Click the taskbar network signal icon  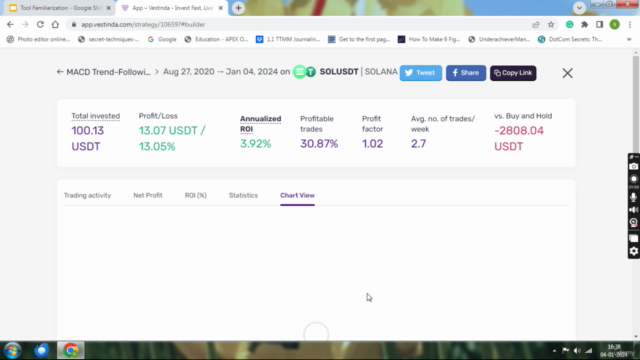tap(589, 351)
